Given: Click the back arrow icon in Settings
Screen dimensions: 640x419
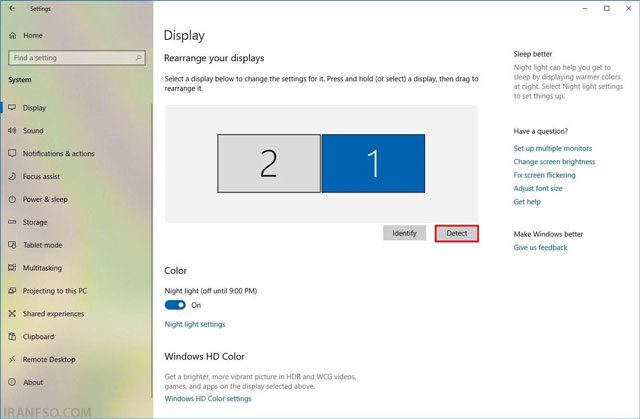Looking at the screenshot, I should point(12,8).
